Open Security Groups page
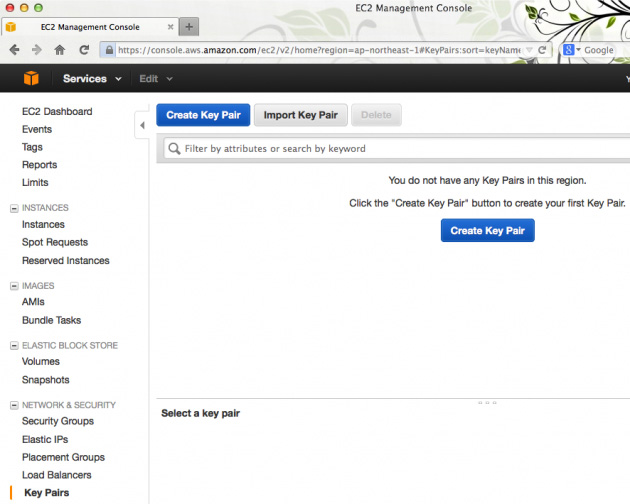The height and width of the screenshot is (504, 630). (58, 421)
